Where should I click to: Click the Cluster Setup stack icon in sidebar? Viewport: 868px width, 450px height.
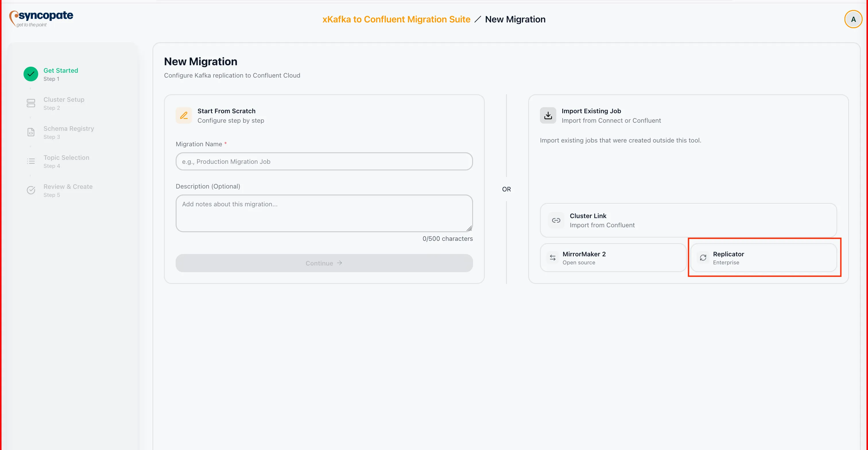click(x=31, y=103)
